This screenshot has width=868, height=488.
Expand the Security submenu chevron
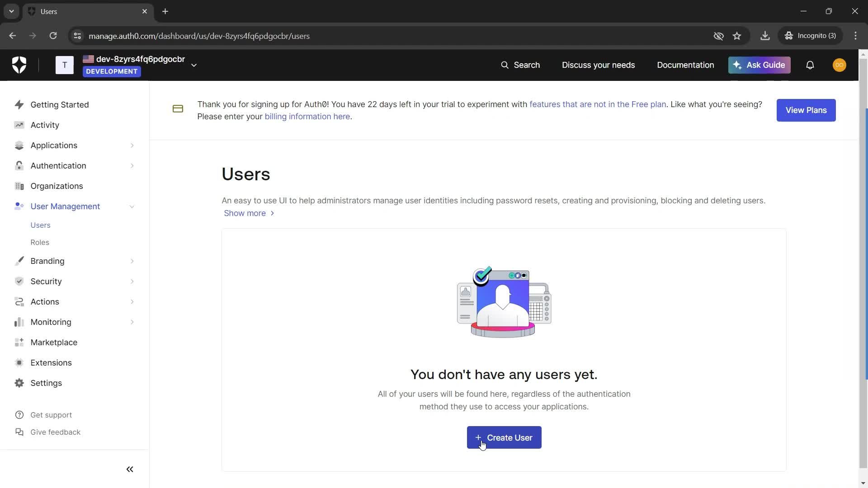click(132, 282)
